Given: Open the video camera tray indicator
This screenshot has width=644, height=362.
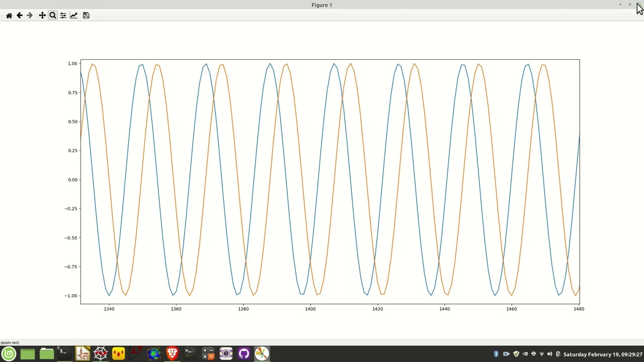Looking at the screenshot, I should point(506,354).
